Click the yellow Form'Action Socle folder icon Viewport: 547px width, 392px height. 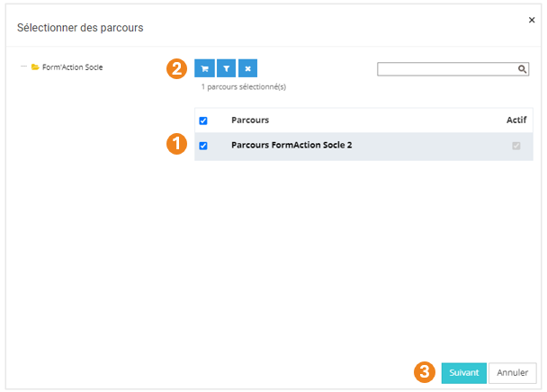pos(35,67)
